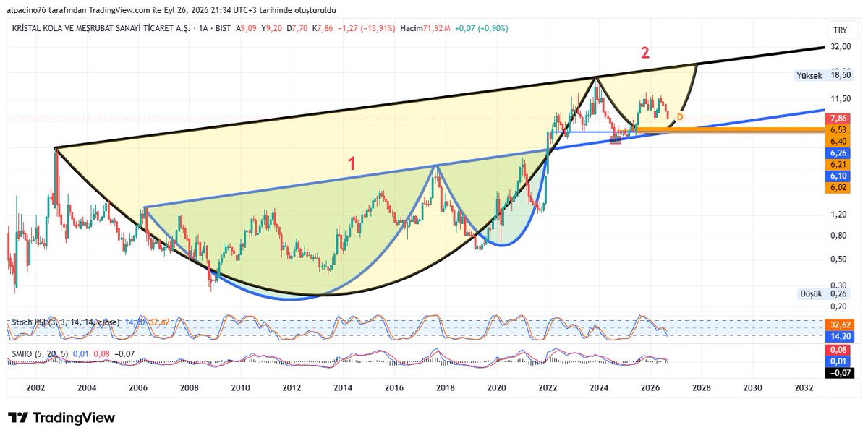The image size is (868, 438).
Task: Click the 2012 year on time axis
Action: pos(292,388)
